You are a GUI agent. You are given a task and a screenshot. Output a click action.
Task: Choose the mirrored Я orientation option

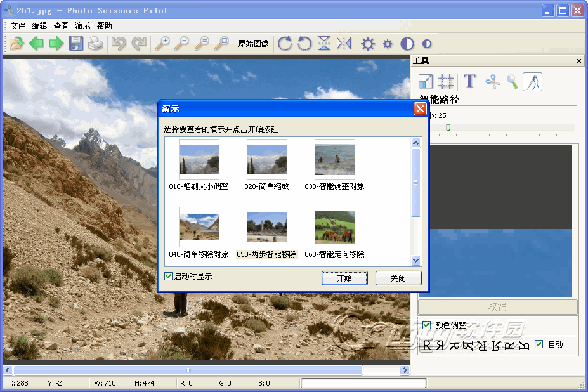[440, 345]
